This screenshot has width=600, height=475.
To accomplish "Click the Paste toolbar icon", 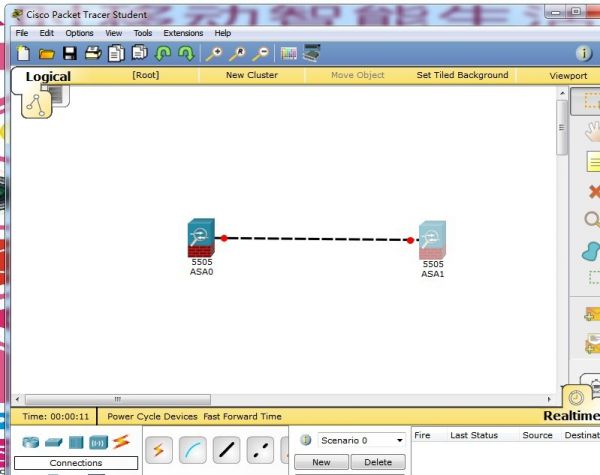I will tap(140, 52).
